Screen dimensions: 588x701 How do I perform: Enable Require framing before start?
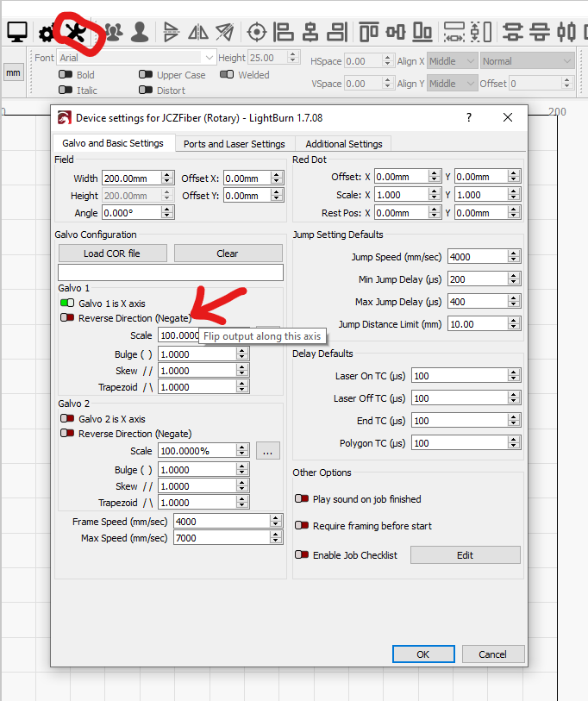[302, 526]
